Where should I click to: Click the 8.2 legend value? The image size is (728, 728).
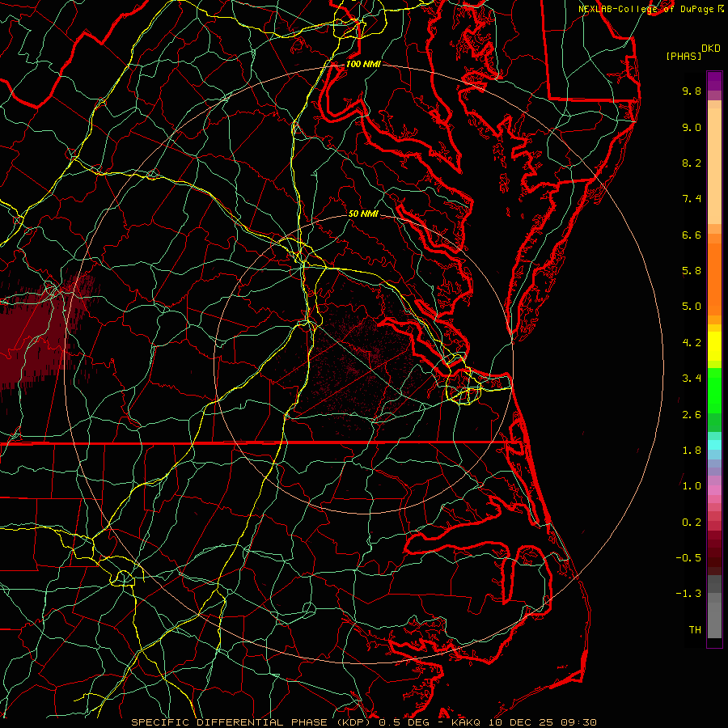coord(692,163)
